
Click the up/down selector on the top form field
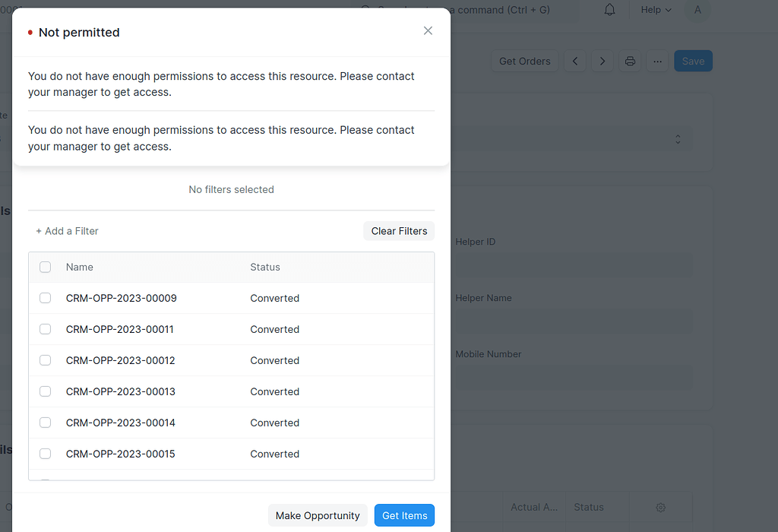point(678,139)
